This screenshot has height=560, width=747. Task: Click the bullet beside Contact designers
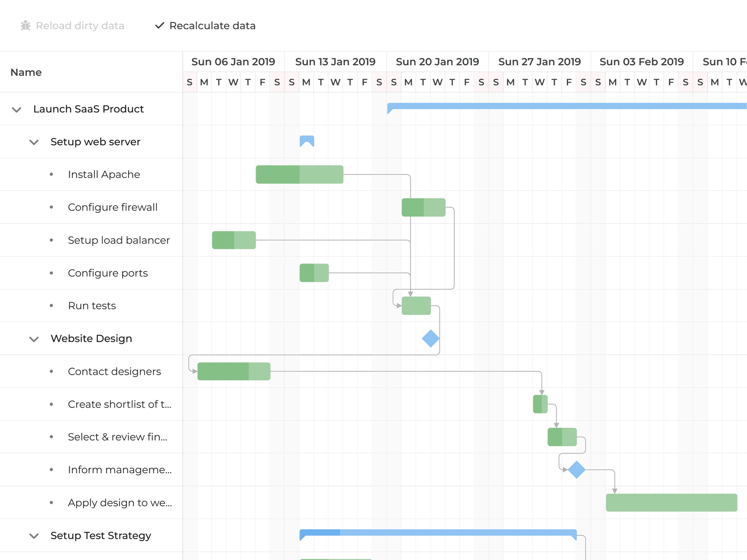click(51, 372)
